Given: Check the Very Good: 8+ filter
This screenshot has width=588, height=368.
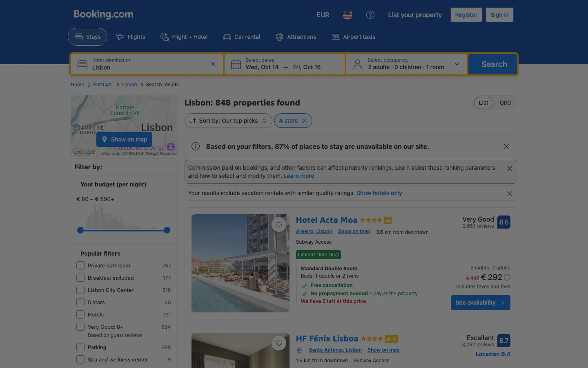Looking at the screenshot, I should (80, 327).
